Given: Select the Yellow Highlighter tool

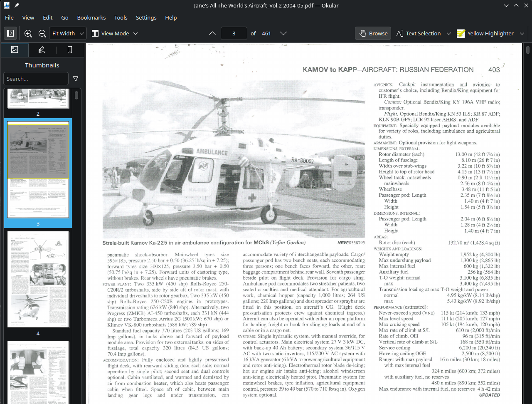Looking at the screenshot, I should 485,33.
